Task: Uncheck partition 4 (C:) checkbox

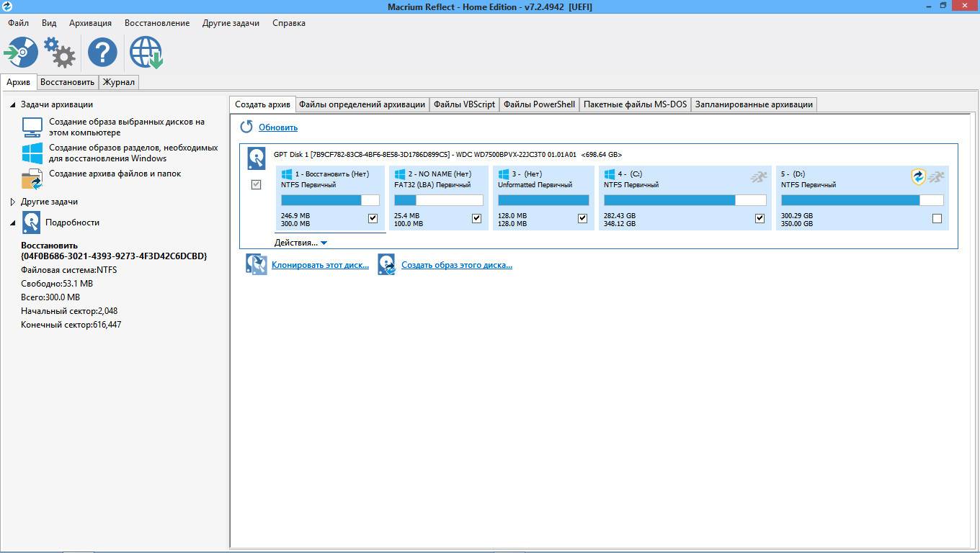Action: point(759,218)
